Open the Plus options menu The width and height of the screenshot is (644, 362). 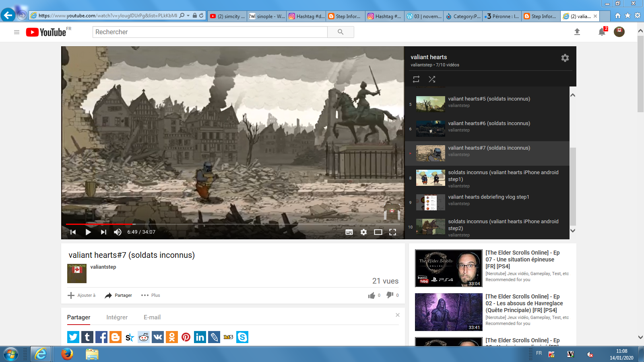tap(151, 295)
